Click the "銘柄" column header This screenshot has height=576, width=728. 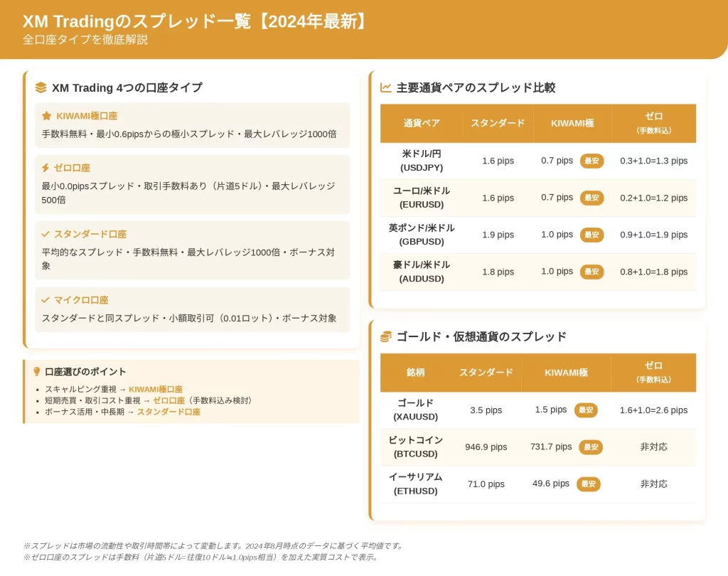click(415, 373)
